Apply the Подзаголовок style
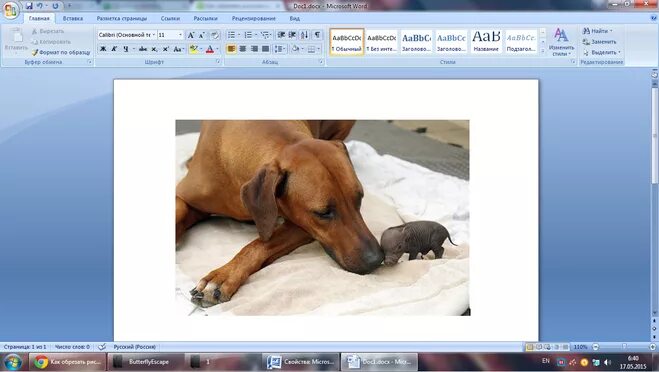Image resolution: width=659 pixels, height=372 pixels. point(521,42)
